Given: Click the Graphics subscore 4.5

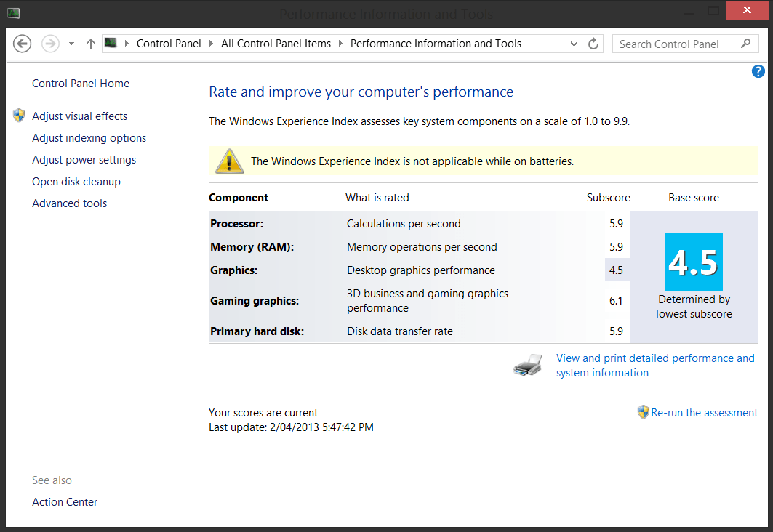Looking at the screenshot, I should 616,270.
